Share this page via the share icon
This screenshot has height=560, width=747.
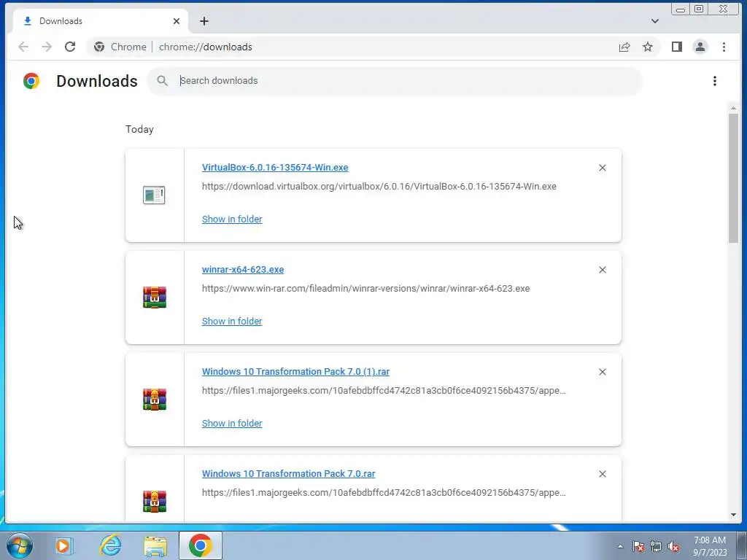click(624, 47)
